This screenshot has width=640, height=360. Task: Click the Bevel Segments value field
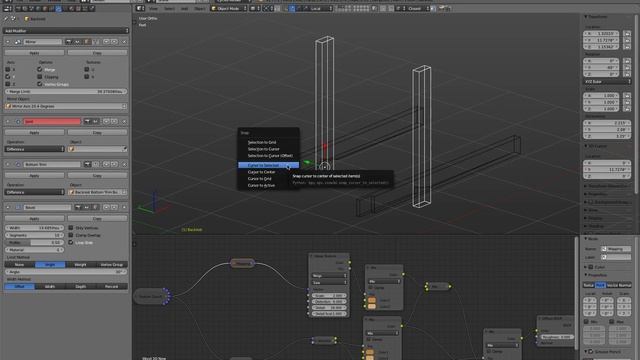[x=34, y=235]
